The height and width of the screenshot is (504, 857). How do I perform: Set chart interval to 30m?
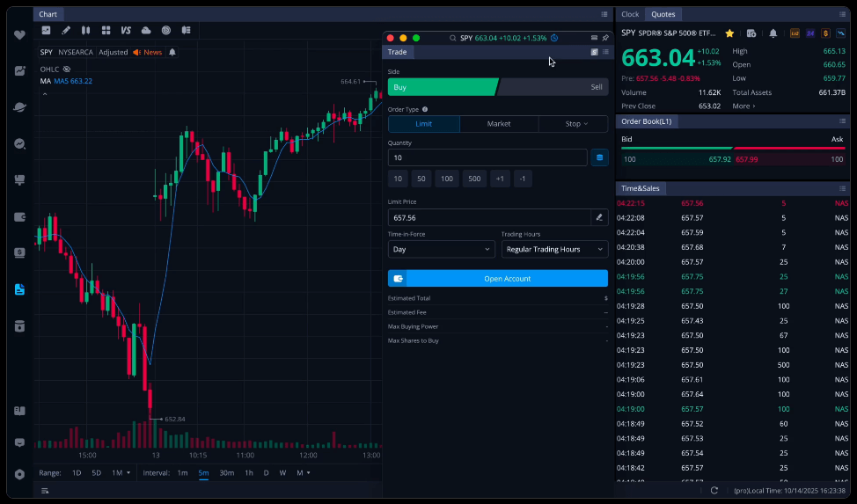(x=226, y=473)
